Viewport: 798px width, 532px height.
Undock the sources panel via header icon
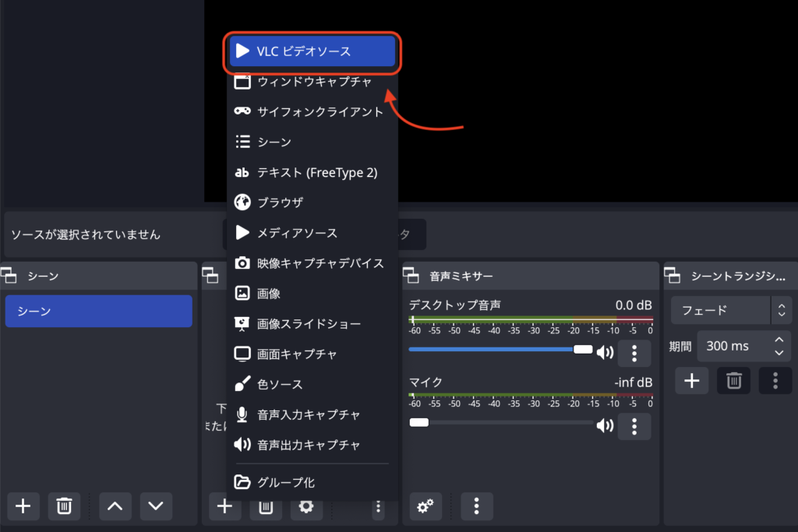[210, 276]
